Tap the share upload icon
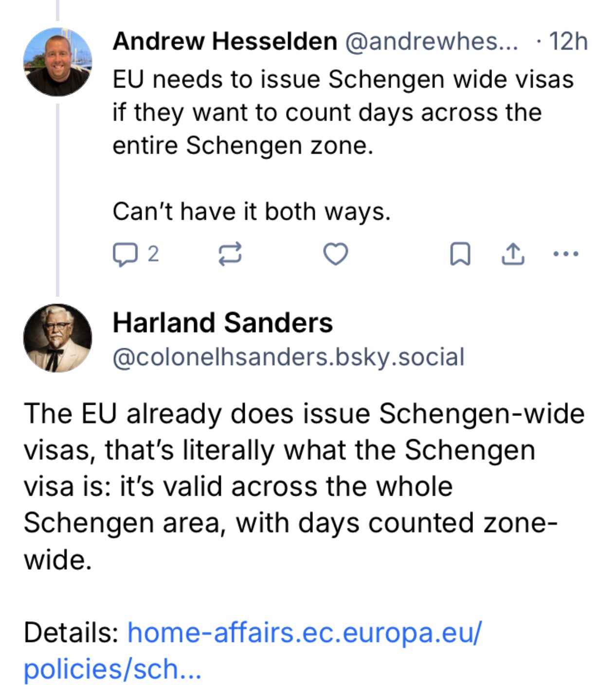 [x=513, y=254]
